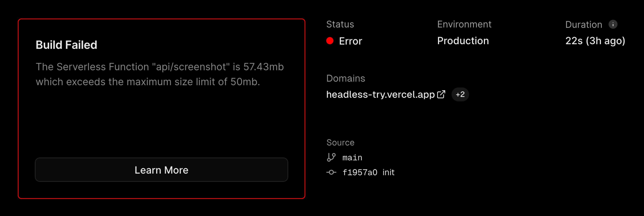Open commit f1957a0 hash

[x=360, y=172]
